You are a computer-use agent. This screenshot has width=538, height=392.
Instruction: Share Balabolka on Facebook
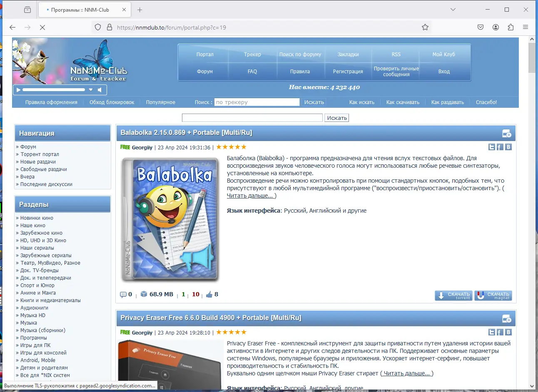[x=500, y=147]
